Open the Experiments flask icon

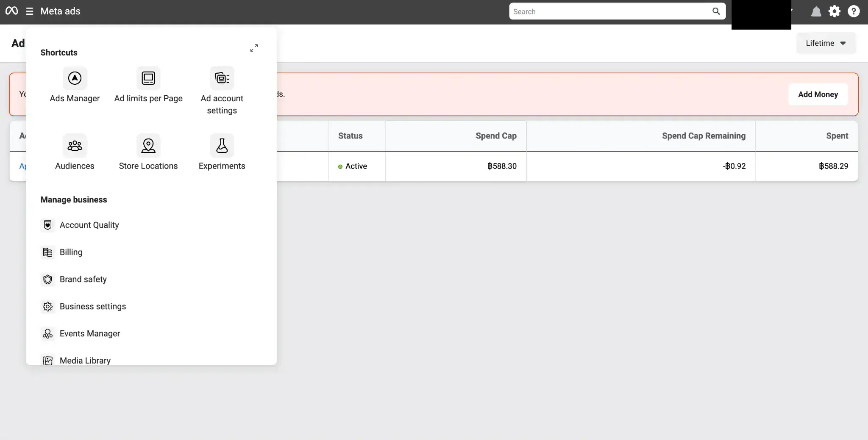tap(222, 146)
